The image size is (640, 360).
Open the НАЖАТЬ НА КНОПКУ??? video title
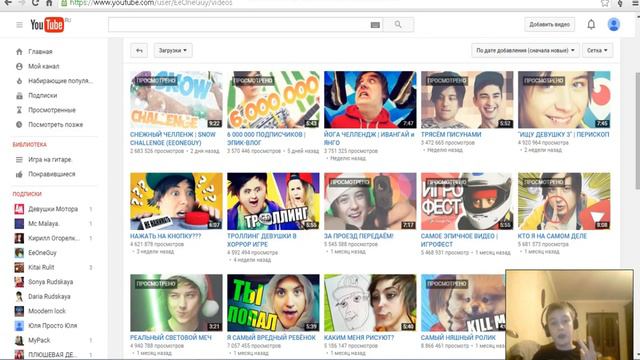(x=165, y=236)
